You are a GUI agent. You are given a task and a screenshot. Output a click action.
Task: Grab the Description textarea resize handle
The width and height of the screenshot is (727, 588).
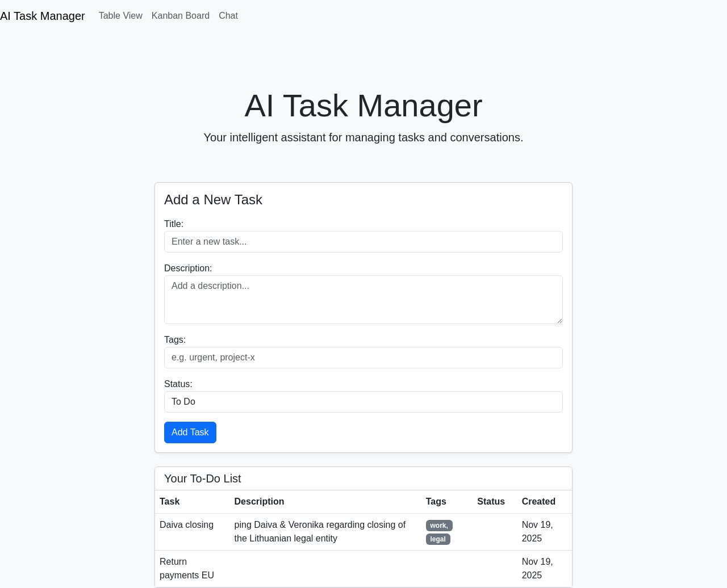click(x=559, y=320)
